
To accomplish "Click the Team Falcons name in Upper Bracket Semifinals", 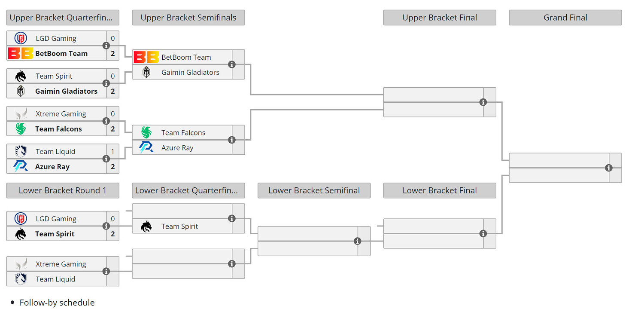I will [183, 133].
